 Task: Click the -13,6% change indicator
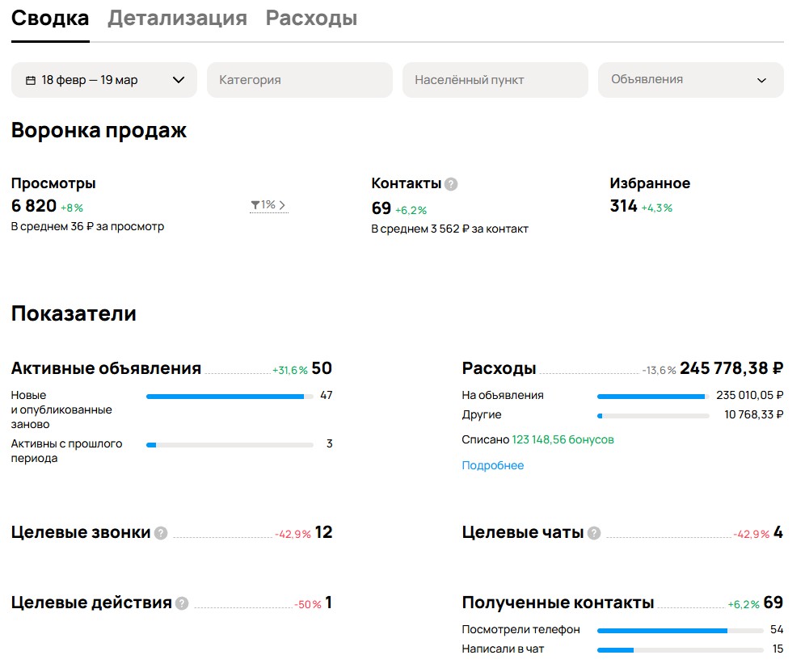(x=660, y=371)
